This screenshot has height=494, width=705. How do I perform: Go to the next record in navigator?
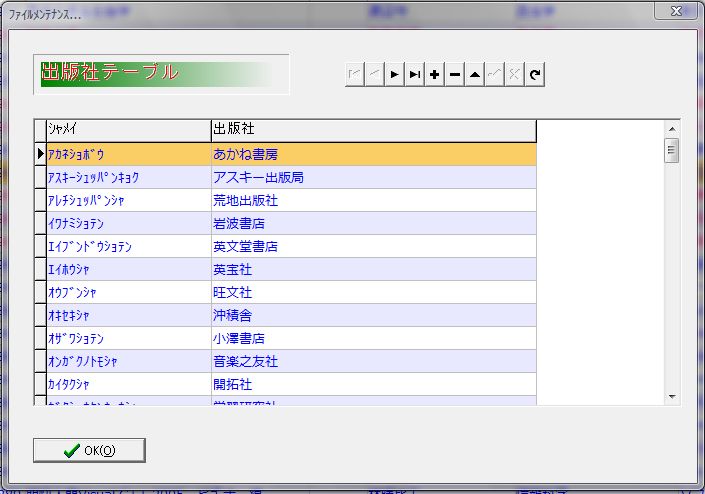tap(395, 75)
